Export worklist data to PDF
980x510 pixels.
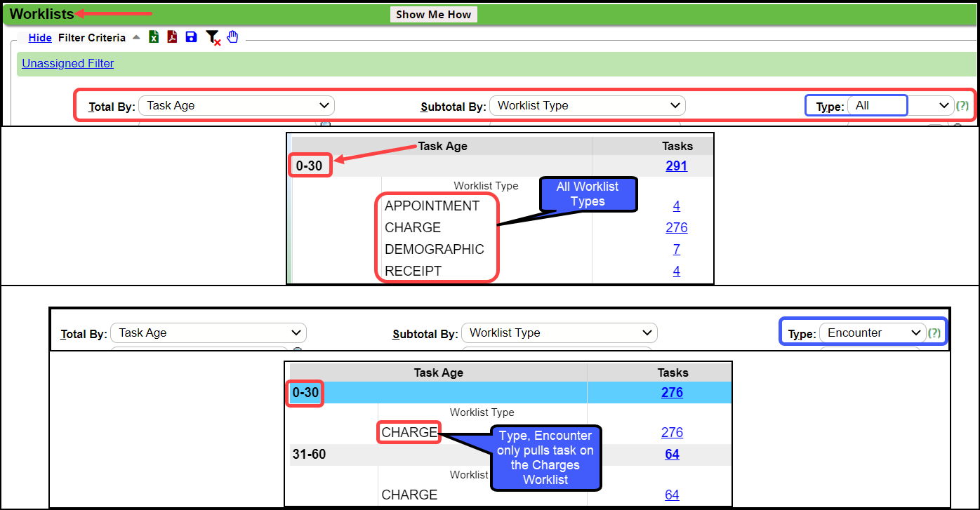tap(172, 36)
